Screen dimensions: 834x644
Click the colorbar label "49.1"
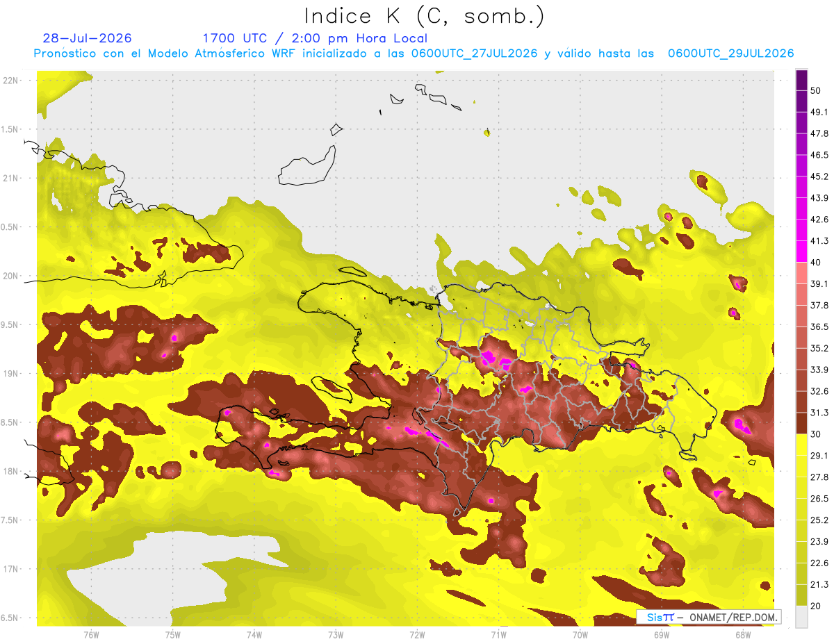click(819, 113)
